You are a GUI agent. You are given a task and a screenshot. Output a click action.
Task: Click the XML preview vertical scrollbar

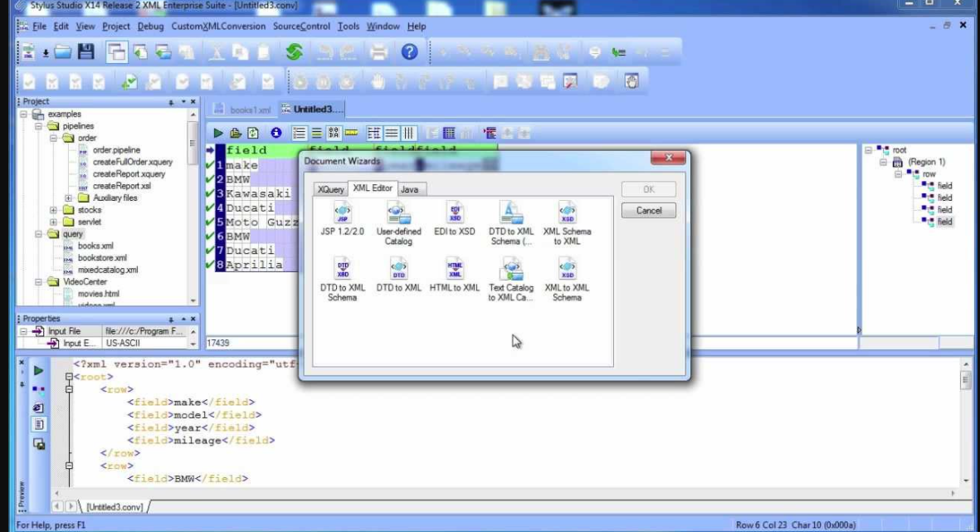click(966, 422)
